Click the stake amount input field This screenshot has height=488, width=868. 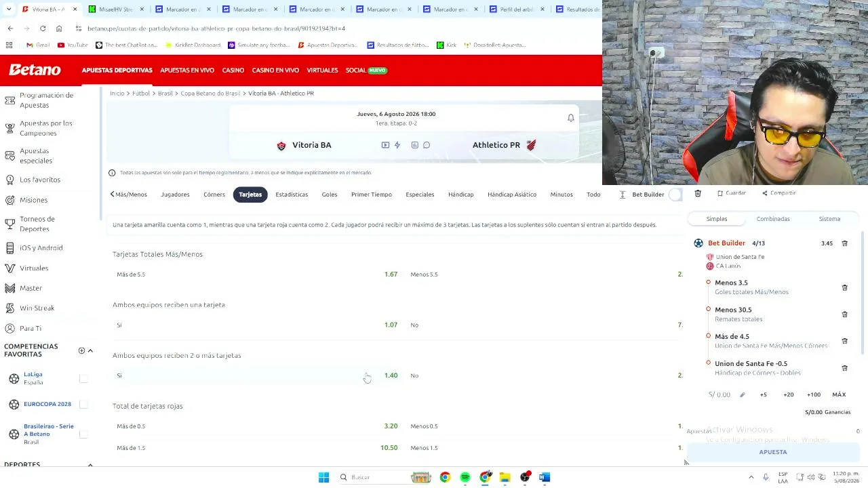[x=720, y=394]
